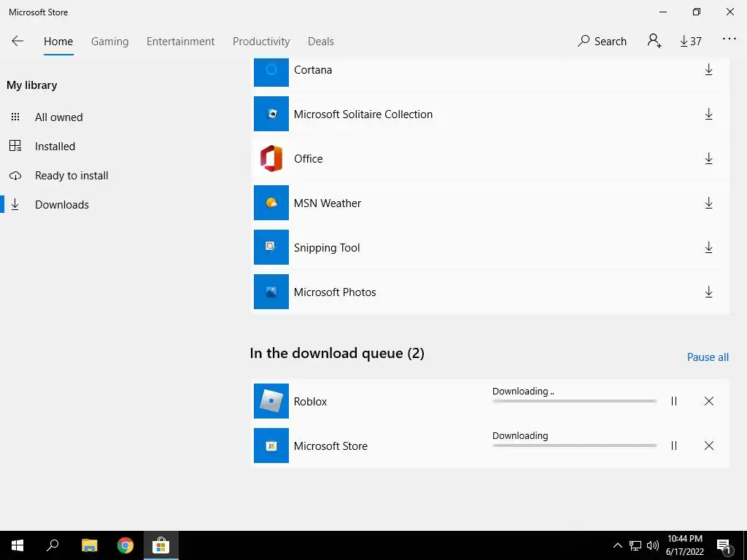Select All owned in My library
Image resolution: width=747 pixels, height=560 pixels.
[58, 117]
